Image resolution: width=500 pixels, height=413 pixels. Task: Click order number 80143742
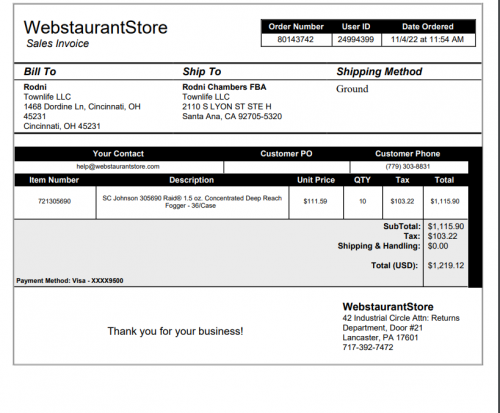pyautogui.click(x=295, y=39)
